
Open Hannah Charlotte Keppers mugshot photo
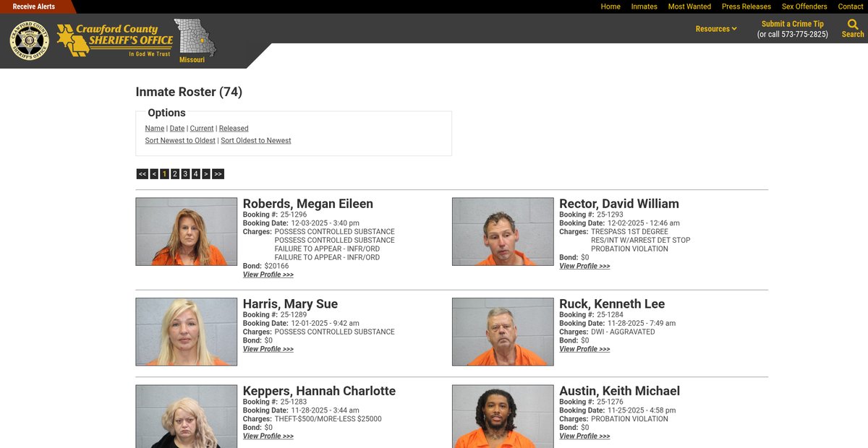pos(187,416)
